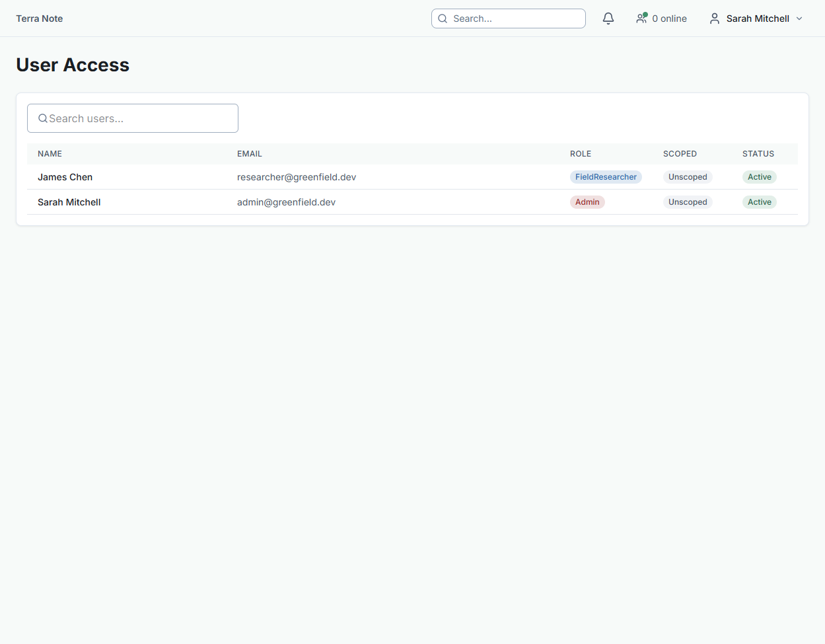
Task: Select Sarah Mitchell name in the table
Action: point(69,202)
